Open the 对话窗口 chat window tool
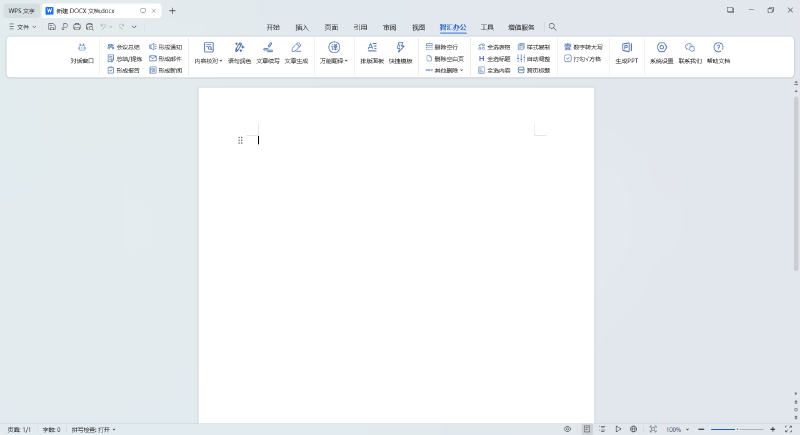The height and width of the screenshot is (435, 800). tap(82, 53)
